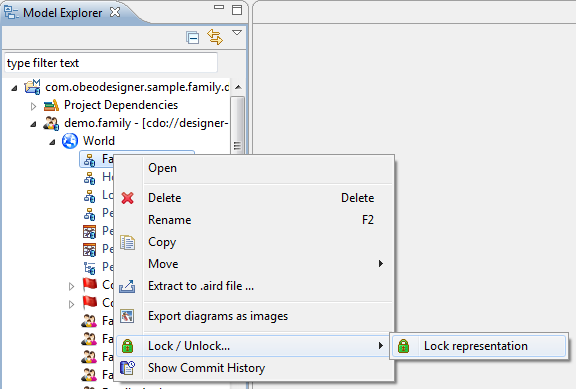Click the tree representation icon

point(89,268)
